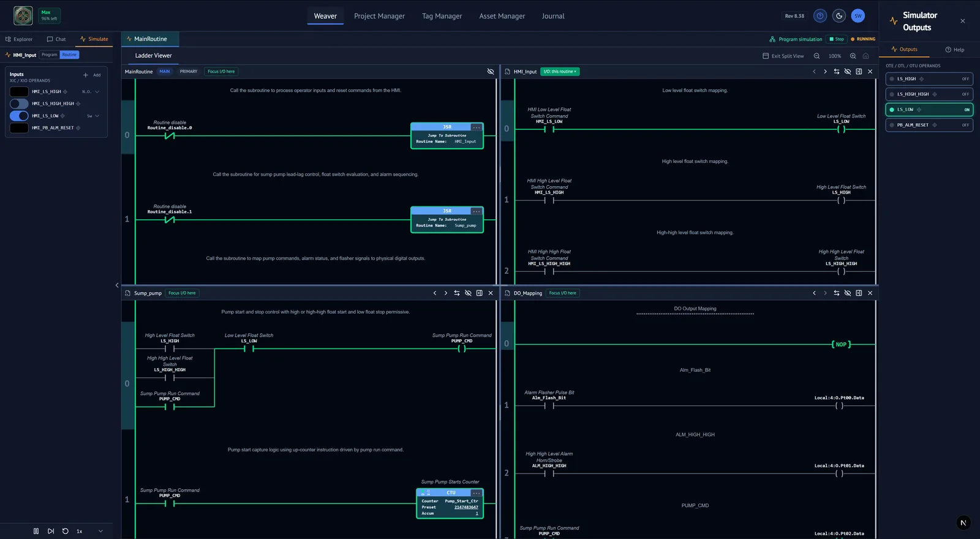Open options on the CTU counter block
The image size is (980, 539).
[x=477, y=493]
